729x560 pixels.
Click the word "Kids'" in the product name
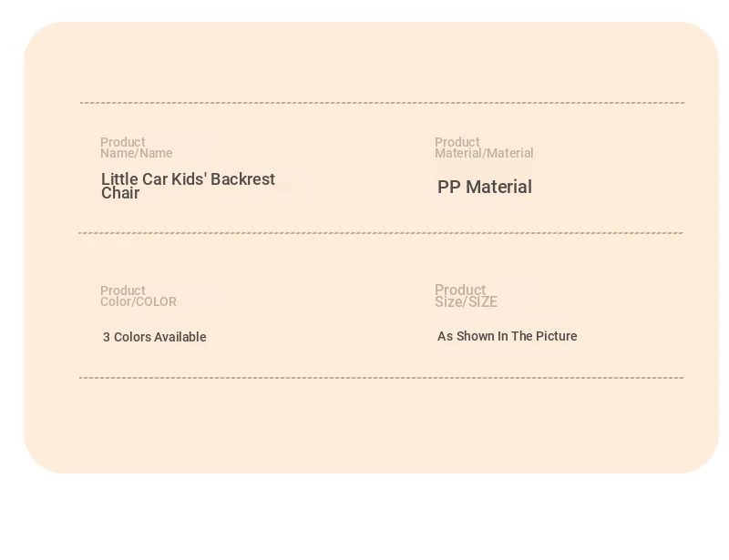point(188,179)
